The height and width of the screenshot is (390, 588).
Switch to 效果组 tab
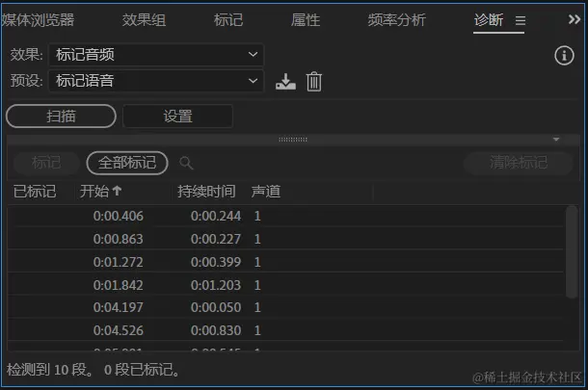(144, 20)
